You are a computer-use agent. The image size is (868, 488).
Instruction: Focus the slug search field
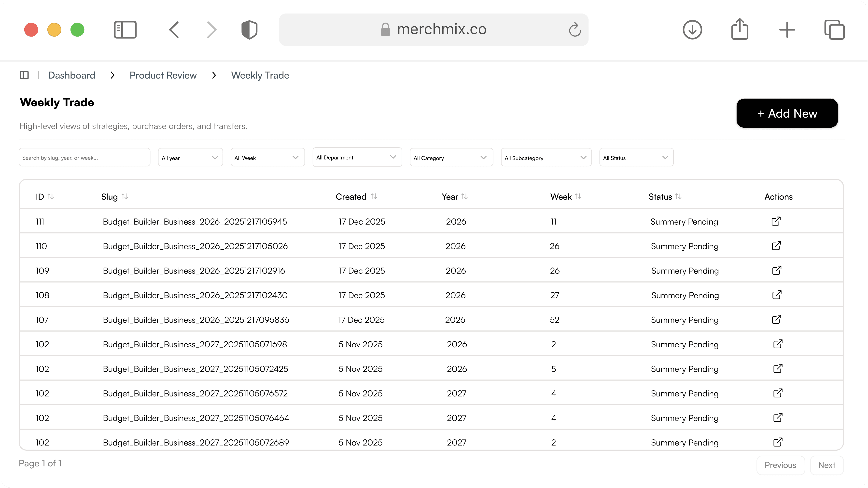click(84, 158)
